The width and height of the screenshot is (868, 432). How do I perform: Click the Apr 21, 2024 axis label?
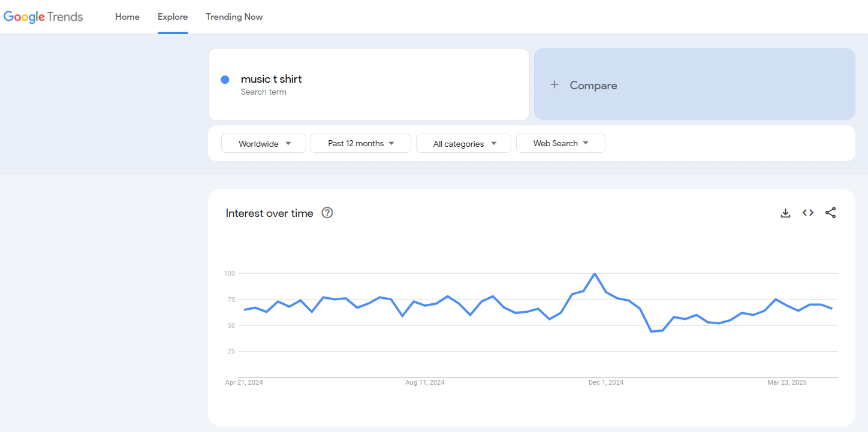[x=244, y=382]
